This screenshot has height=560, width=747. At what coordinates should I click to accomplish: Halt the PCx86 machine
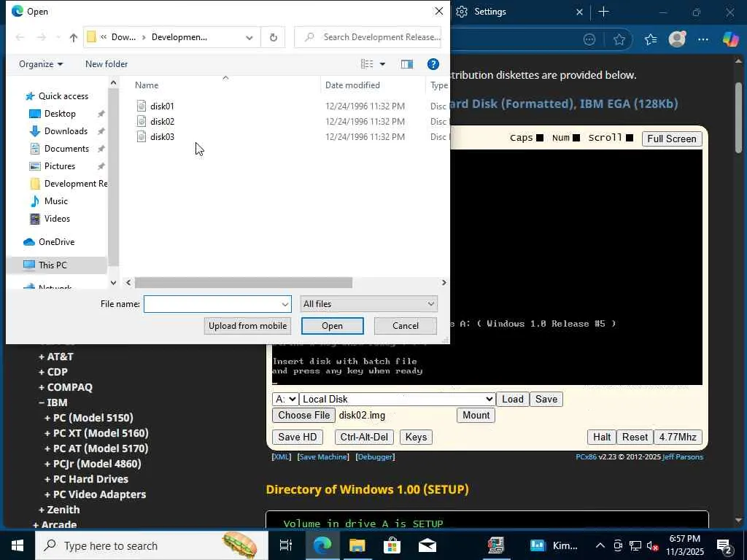coord(602,437)
